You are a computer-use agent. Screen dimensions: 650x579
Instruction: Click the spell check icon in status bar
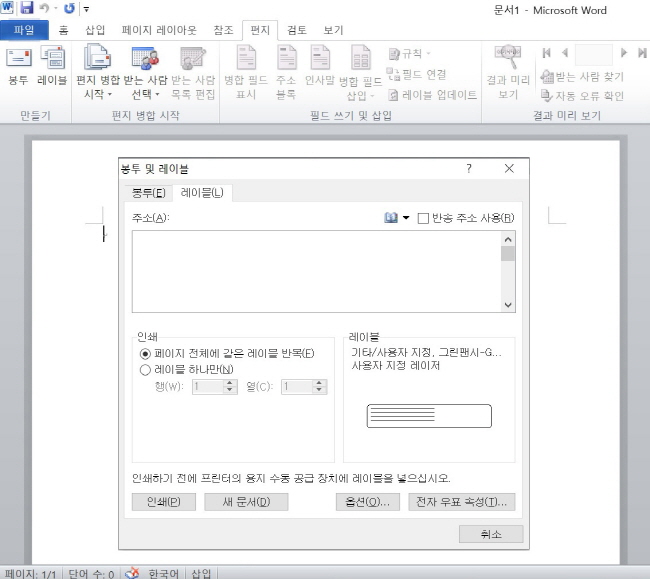pos(132,573)
